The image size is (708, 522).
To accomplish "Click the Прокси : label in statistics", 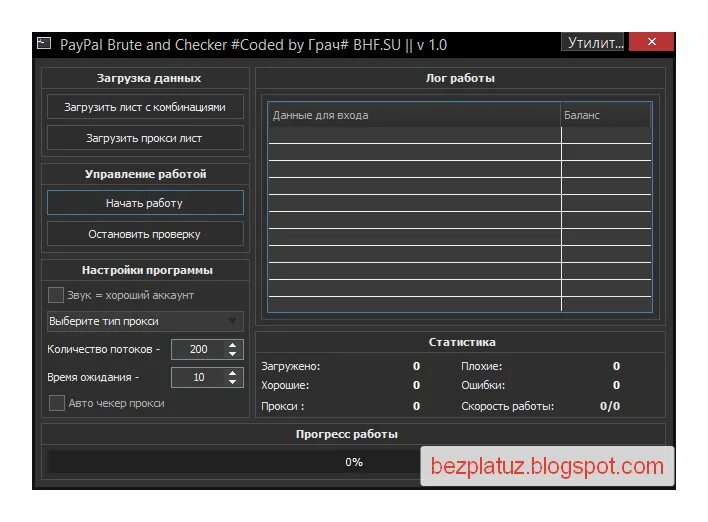I will (x=283, y=406).
